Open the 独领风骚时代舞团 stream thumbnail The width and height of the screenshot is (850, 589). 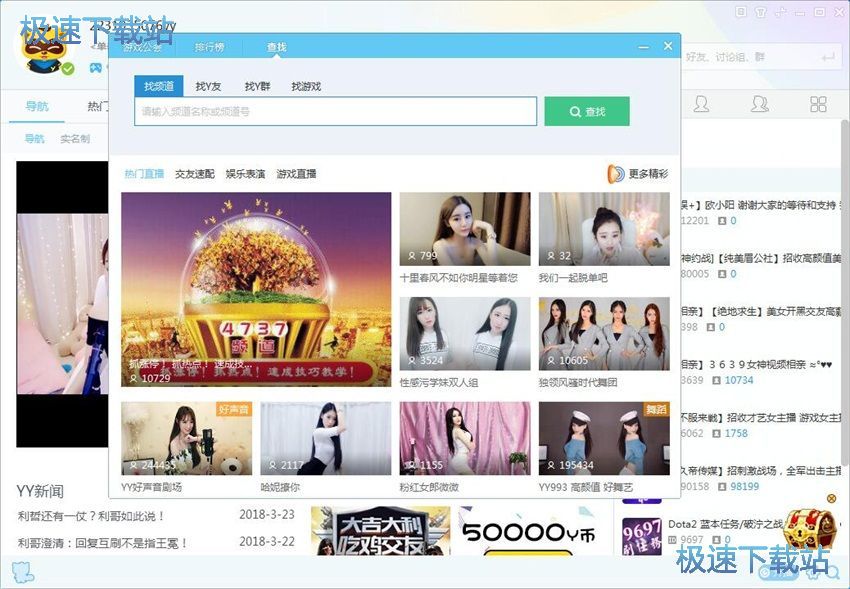tap(604, 333)
